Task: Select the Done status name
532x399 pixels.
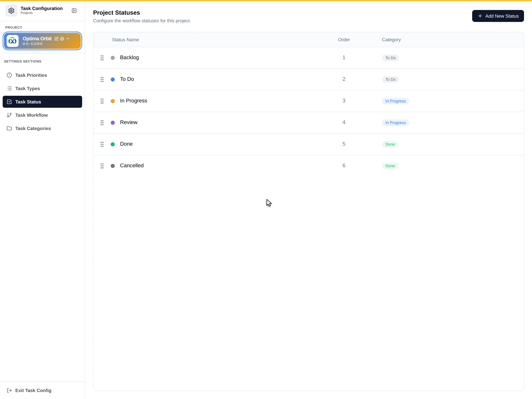Action: [126, 144]
